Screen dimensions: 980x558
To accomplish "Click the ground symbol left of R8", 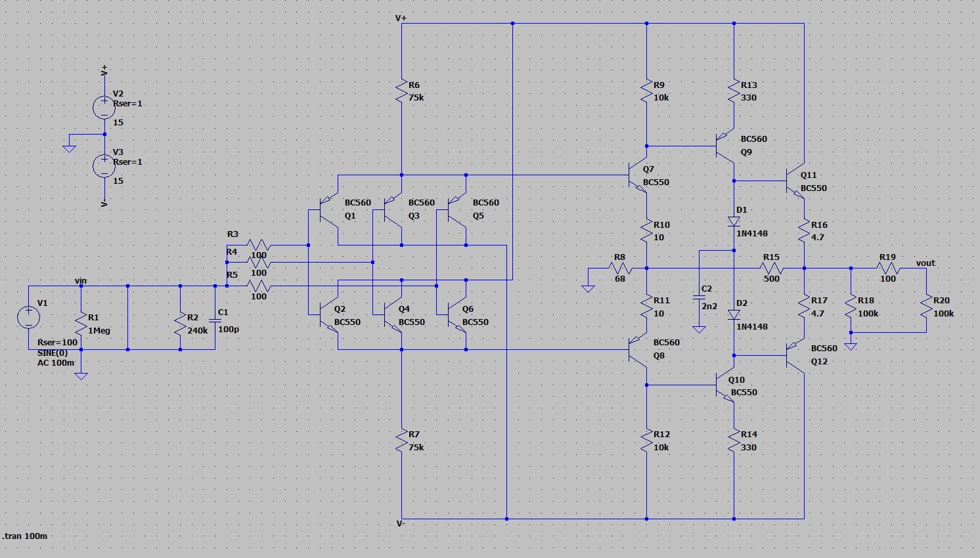I will pyautogui.click(x=588, y=288).
